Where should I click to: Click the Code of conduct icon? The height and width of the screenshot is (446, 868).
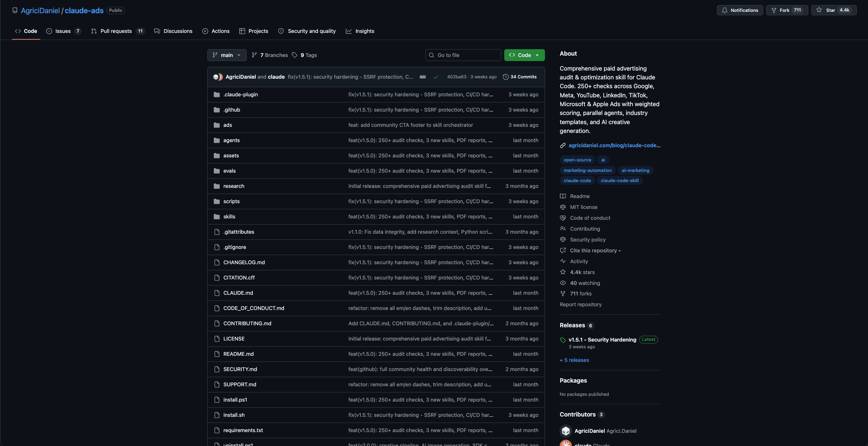(x=563, y=218)
